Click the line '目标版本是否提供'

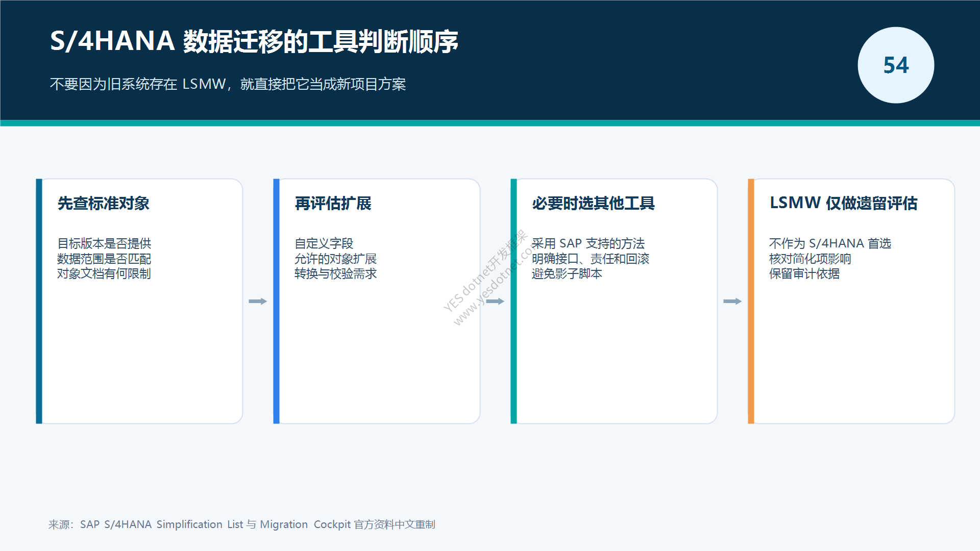(104, 243)
